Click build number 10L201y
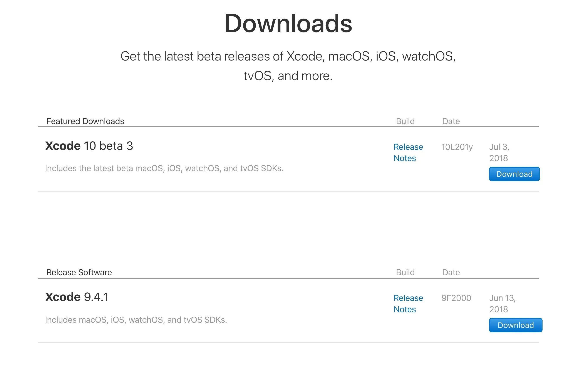Screen dimensions: 588x368 point(457,147)
